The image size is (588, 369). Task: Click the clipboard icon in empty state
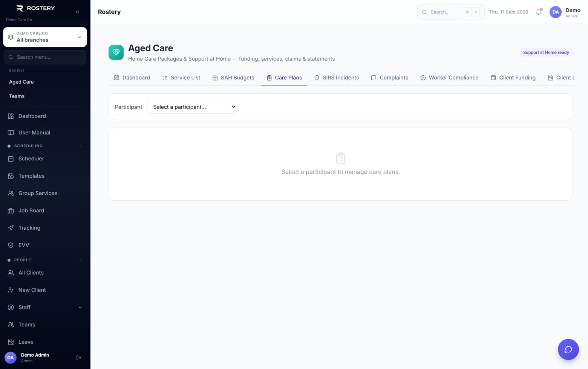click(341, 158)
